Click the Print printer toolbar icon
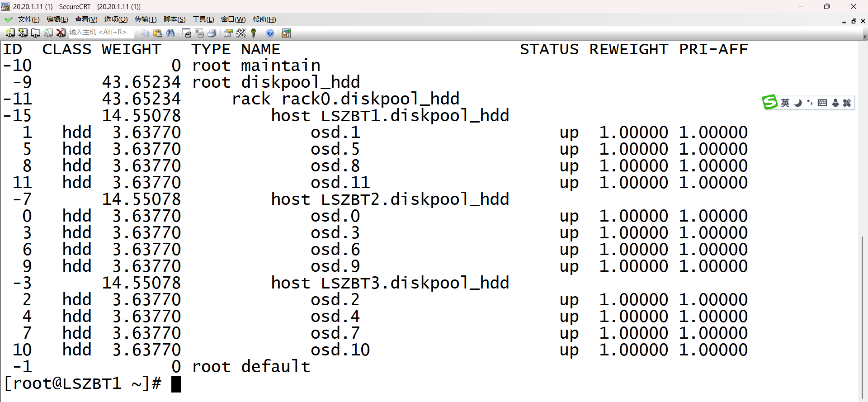868x402 pixels. click(x=212, y=33)
